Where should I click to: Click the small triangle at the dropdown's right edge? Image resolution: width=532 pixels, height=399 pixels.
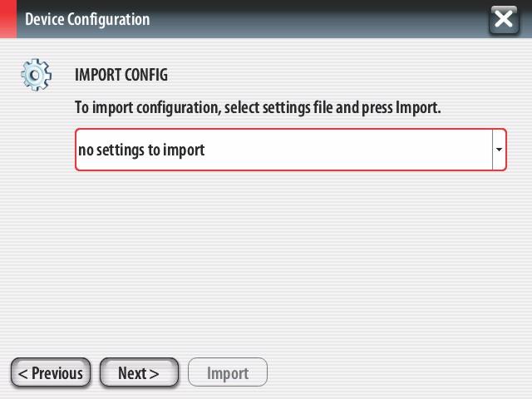[499, 150]
